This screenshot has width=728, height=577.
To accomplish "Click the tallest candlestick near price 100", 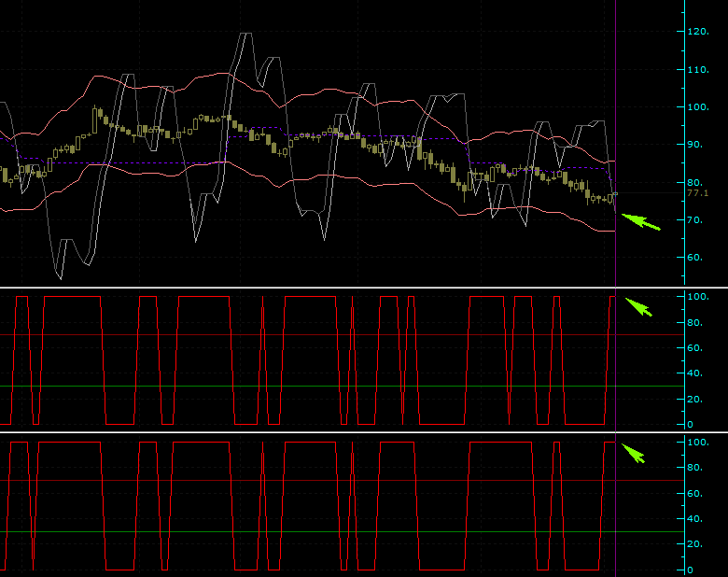I will (x=94, y=120).
